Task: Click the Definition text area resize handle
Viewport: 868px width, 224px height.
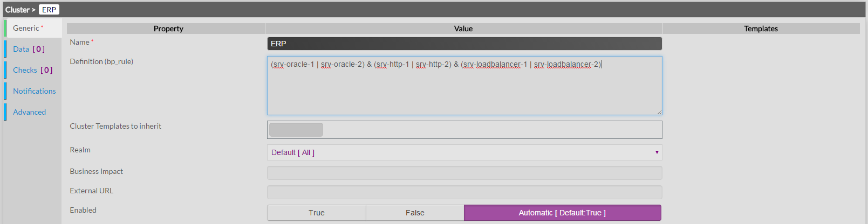Action: click(659, 112)
